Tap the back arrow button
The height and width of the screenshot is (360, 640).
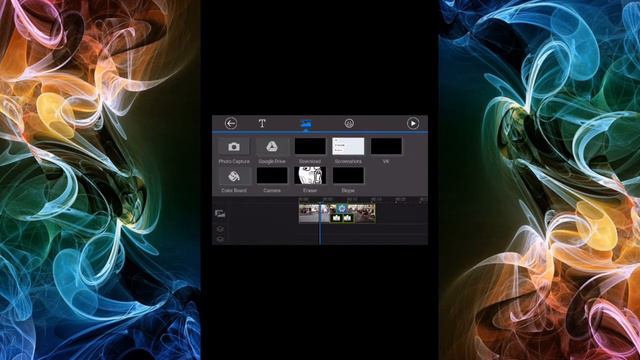231,123
